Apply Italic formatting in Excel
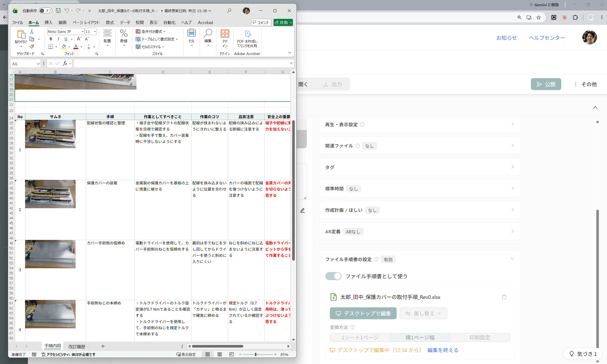Image resolution: width=607 pixels, height=364 pixels. (x=58, y=39)
